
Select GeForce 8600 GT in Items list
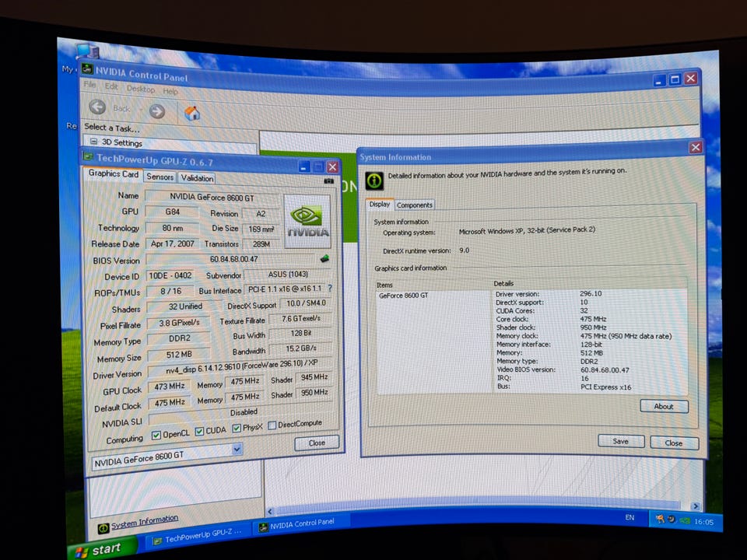(404, 296)
